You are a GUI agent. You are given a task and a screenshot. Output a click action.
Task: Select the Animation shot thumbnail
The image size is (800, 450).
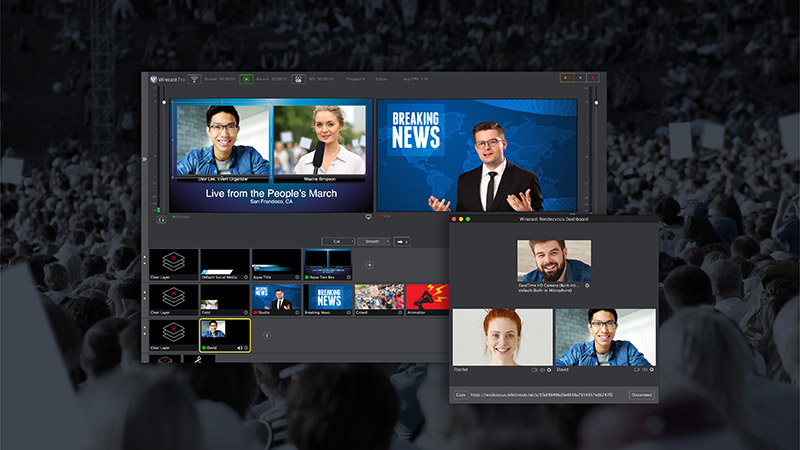(428, 299)
